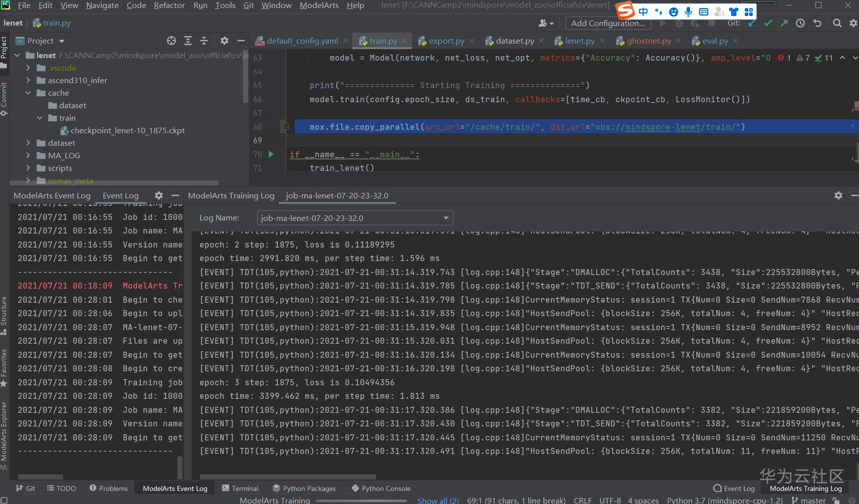
Task: Click the rollback undo arrow icon
Action: [817, 23]
